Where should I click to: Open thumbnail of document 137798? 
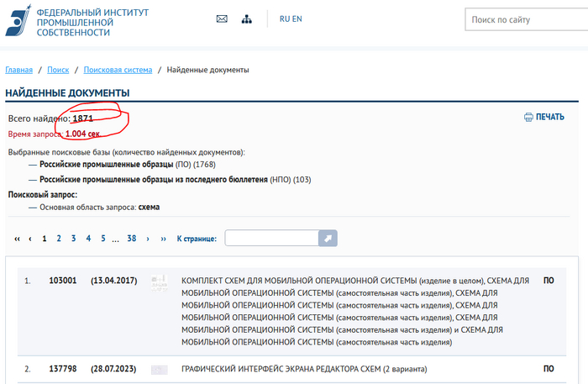click(x=159, y=369)
